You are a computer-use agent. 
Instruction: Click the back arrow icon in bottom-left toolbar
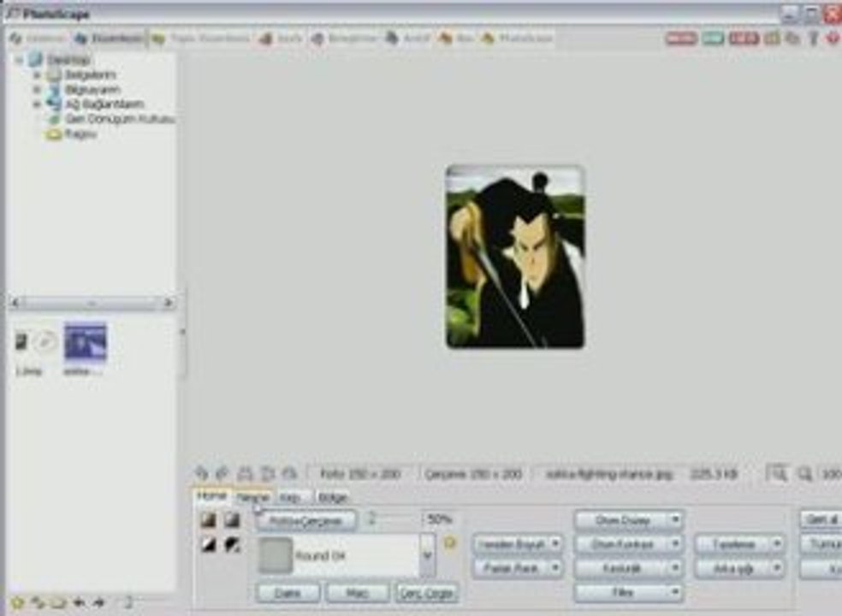coord(79,602)
